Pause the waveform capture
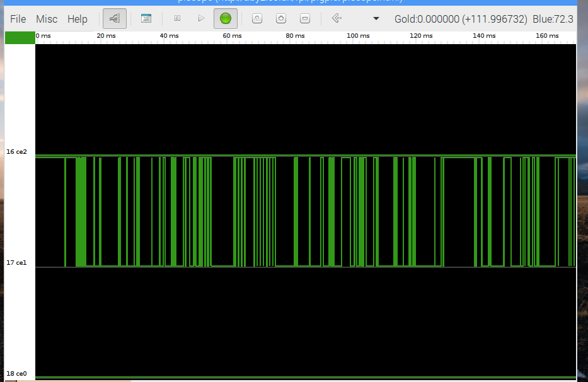Screen dimensions: 588x382 click(x=177, y=18)
